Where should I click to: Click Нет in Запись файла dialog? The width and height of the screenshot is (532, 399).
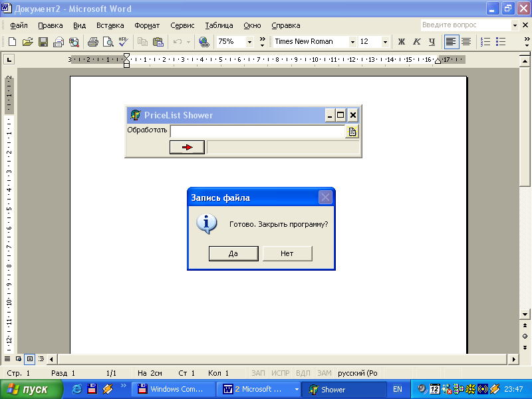[x=287, y=253]
